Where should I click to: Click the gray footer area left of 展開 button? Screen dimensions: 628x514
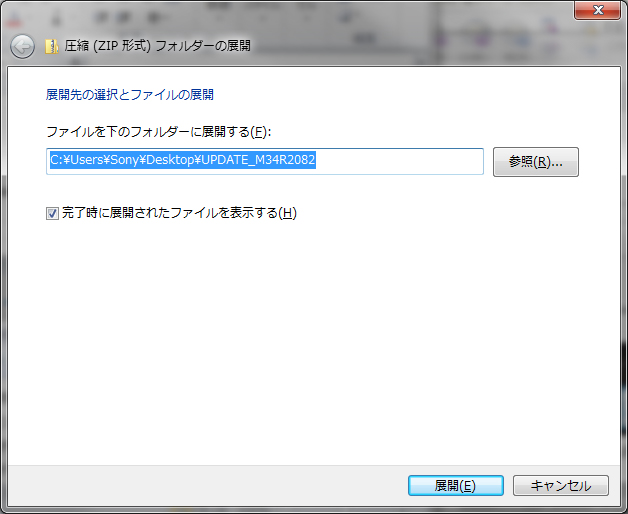coord(200,485)
